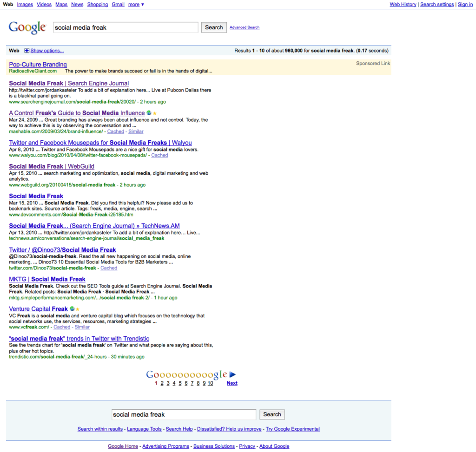
Task: Click star icon beside Venture Capital Freak
Action: 78,309
